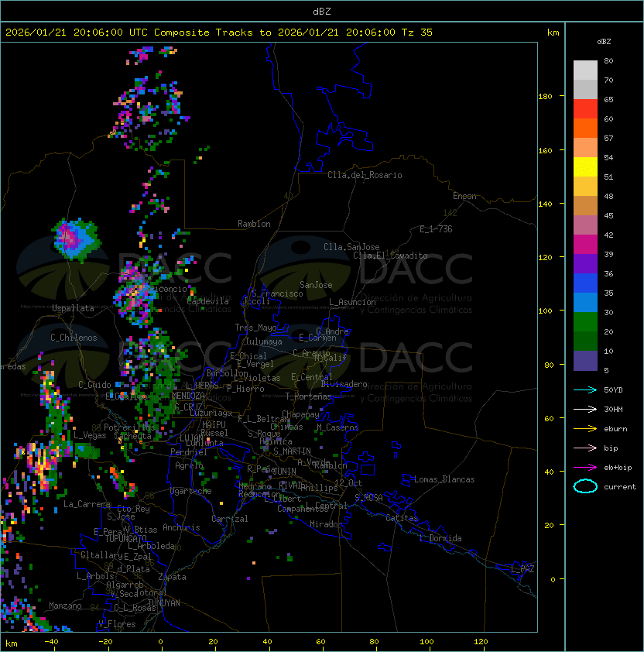Viewport: 644px width, 652px height.
Task: Click the 120 km horizontal axis tick label
Action: click(481, 642)
